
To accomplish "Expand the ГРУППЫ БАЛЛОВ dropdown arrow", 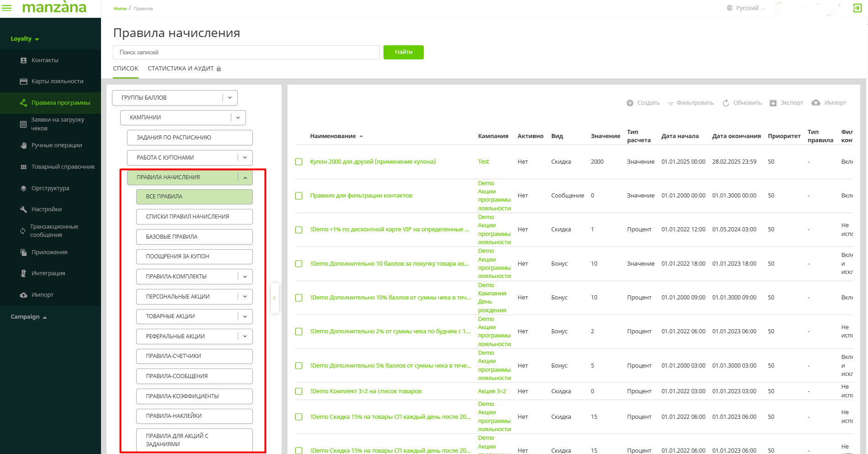I will [230, 98].
